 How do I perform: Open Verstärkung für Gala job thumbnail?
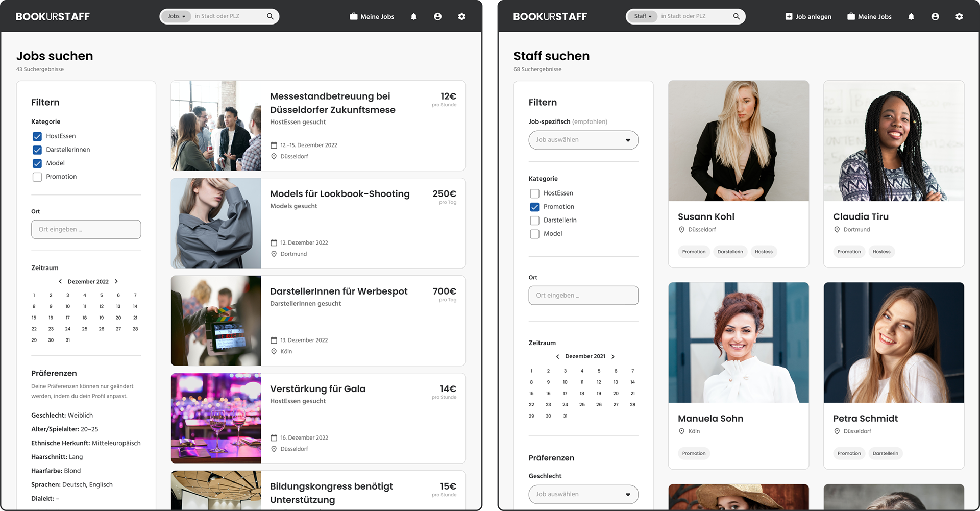[x=216, y=418]
